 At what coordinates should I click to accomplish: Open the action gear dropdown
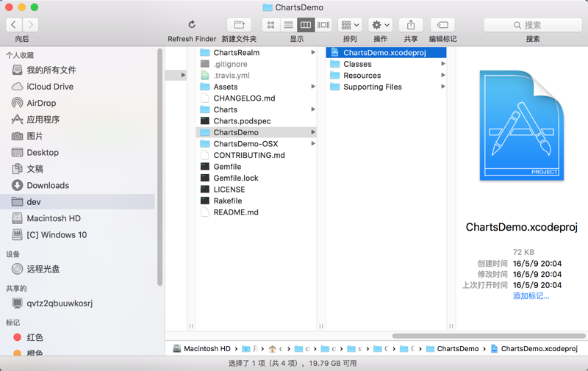380,25
